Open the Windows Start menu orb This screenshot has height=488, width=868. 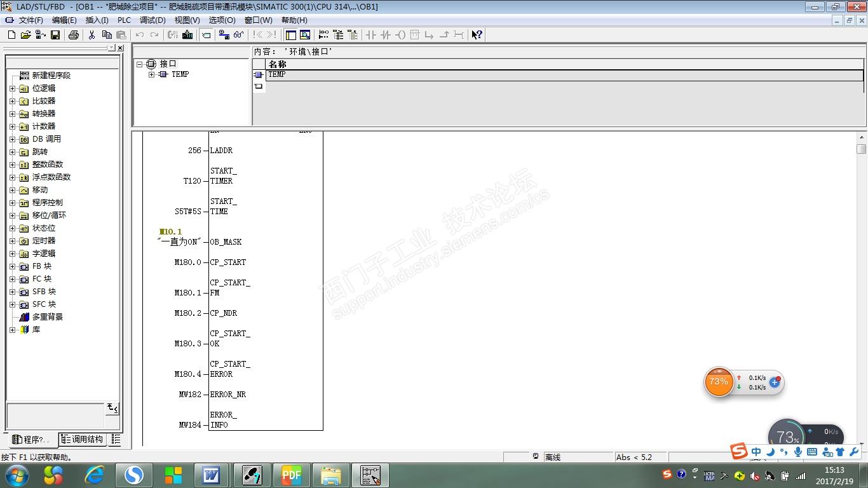tap(17, 475)
